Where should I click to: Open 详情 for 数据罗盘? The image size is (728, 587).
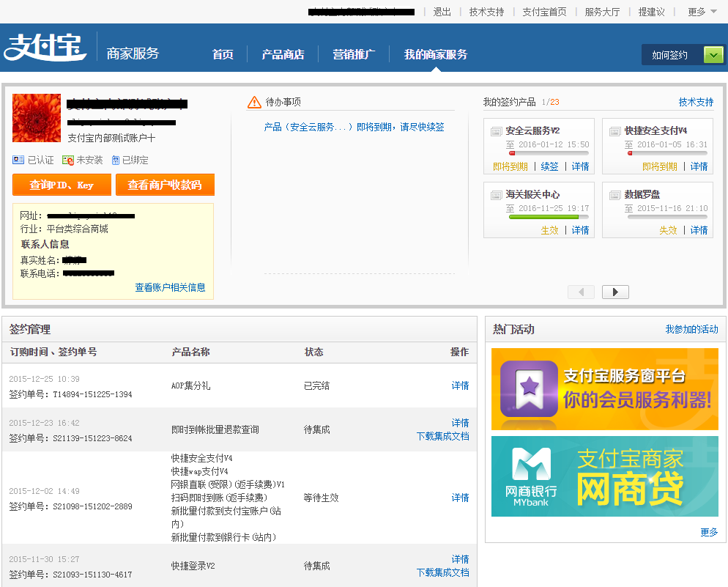(x=699, y=230)
